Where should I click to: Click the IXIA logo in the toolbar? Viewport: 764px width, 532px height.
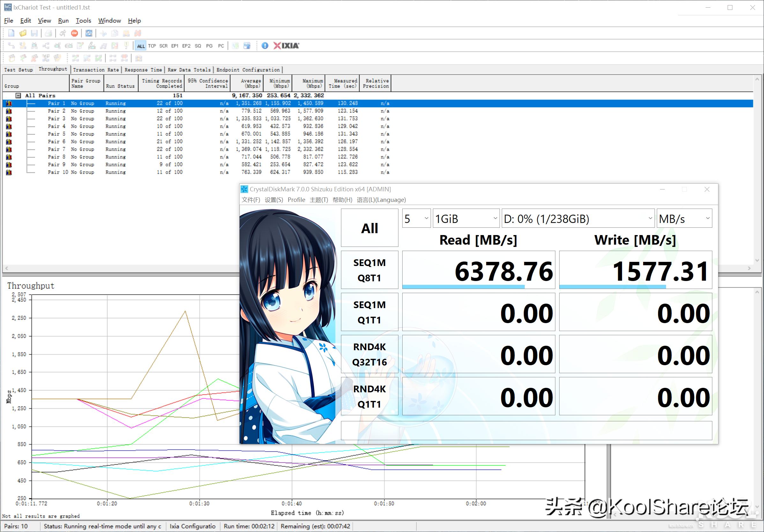[285, 46]
